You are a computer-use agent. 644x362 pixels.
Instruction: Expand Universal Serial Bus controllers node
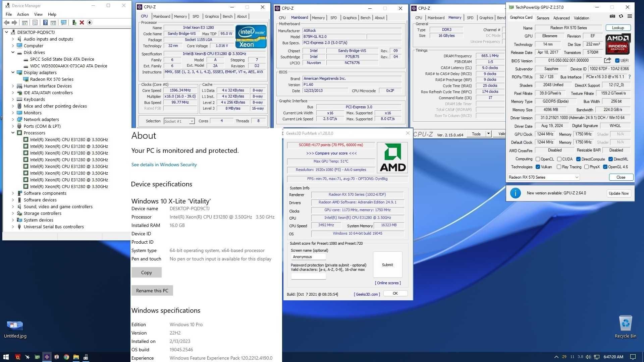point(13,227)
